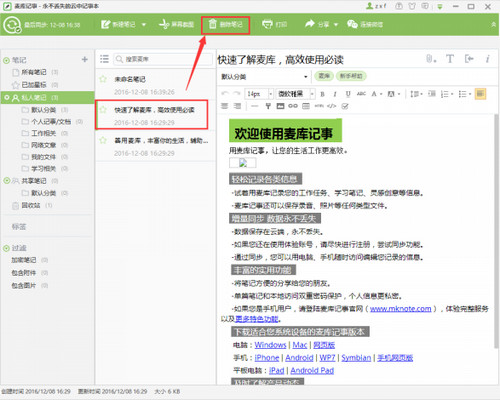Star the 善用麦库 note
This screenshot has width=500, height=400.
tap(103, 140)
